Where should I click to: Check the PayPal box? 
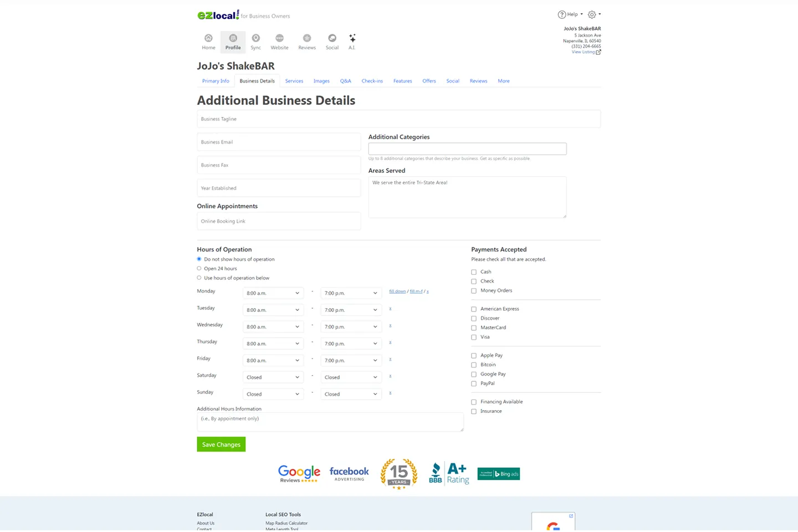[474, 384]
